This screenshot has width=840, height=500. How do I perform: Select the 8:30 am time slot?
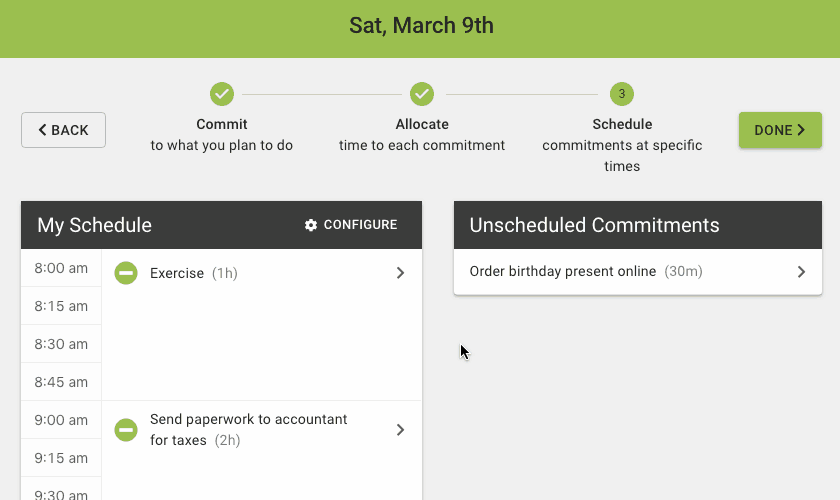[x=61, y=344]
